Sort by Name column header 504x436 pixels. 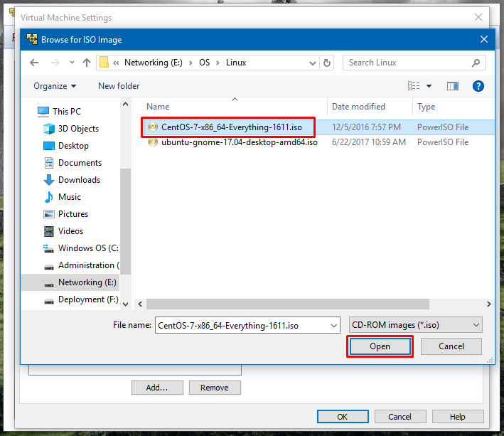(158, 107)
